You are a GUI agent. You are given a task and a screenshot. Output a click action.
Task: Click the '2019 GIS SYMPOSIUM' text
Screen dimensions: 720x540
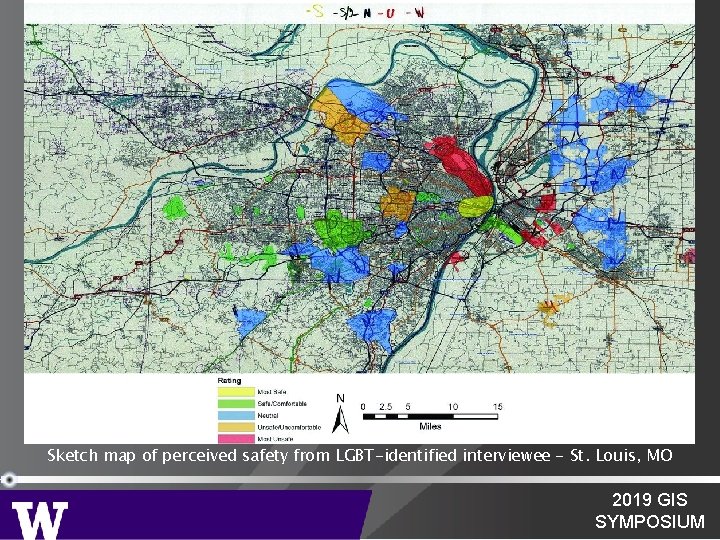point(650,511)
